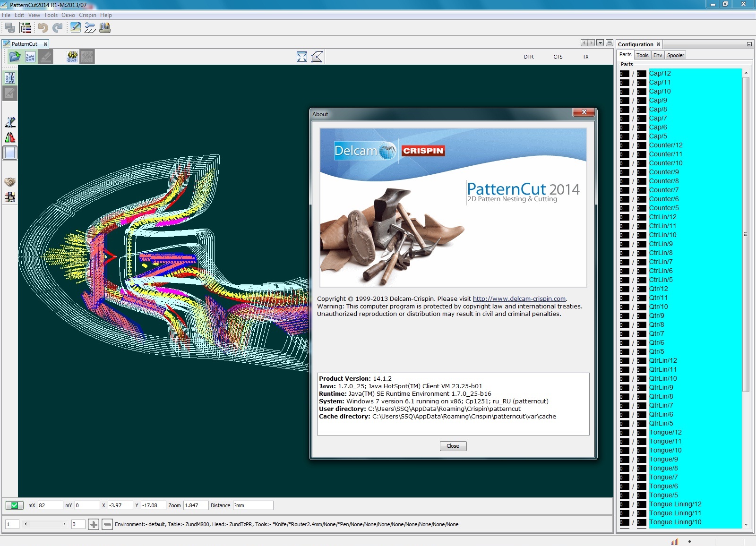Click the Close button in About dialog
The height and width of the screenshot is (546, 756).
tap(453, 446)
